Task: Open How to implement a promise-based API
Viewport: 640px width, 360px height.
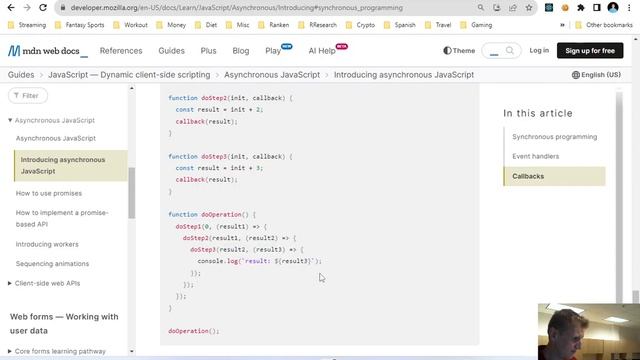Action: 62,218
